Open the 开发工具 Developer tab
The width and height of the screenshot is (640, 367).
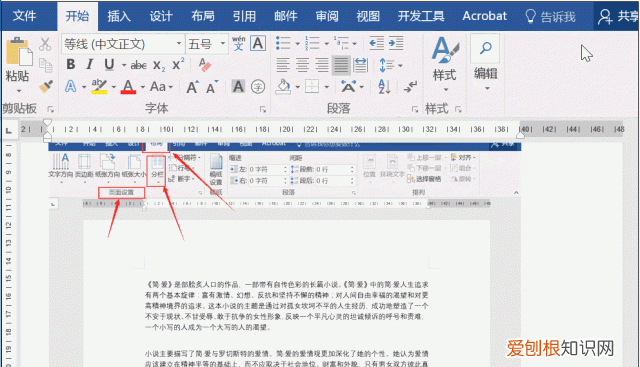[421, 16]
